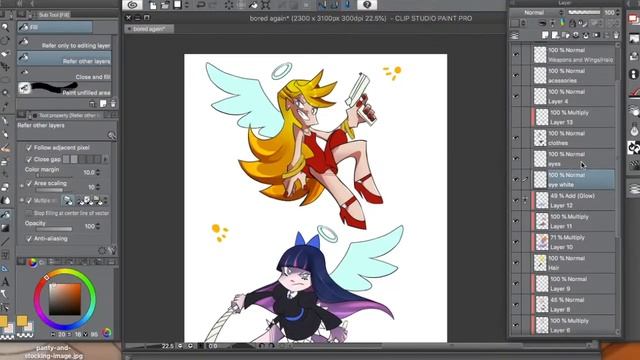The width and height of the screenshot is (640, 360).
Task: Show the hidden Layer 13
Action: click(516, 117)
